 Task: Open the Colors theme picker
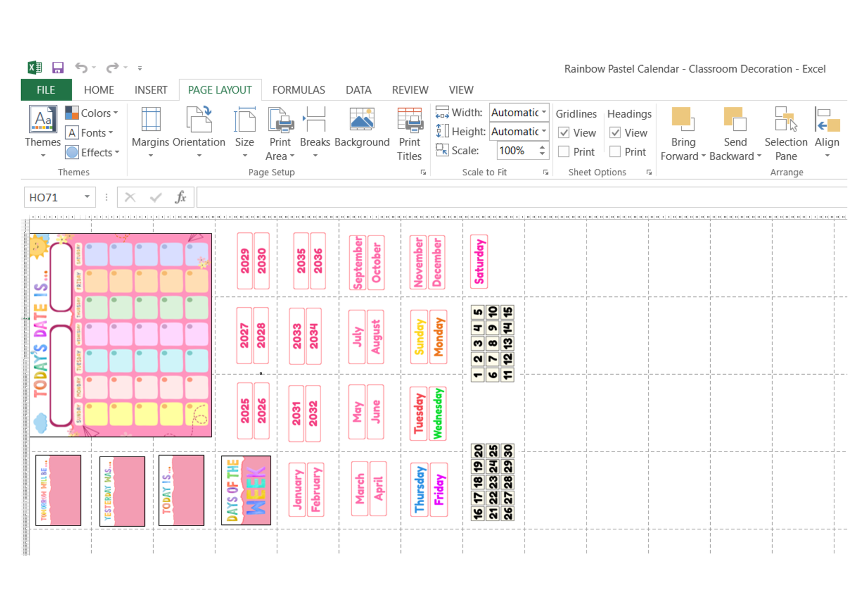pyautogui.click(x=95, y=113)
